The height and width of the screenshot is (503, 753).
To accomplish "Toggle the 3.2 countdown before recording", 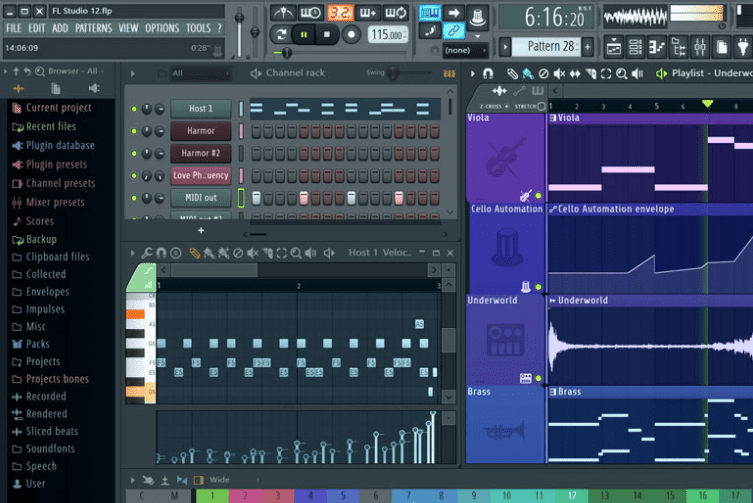I will [x=340, y=12].
